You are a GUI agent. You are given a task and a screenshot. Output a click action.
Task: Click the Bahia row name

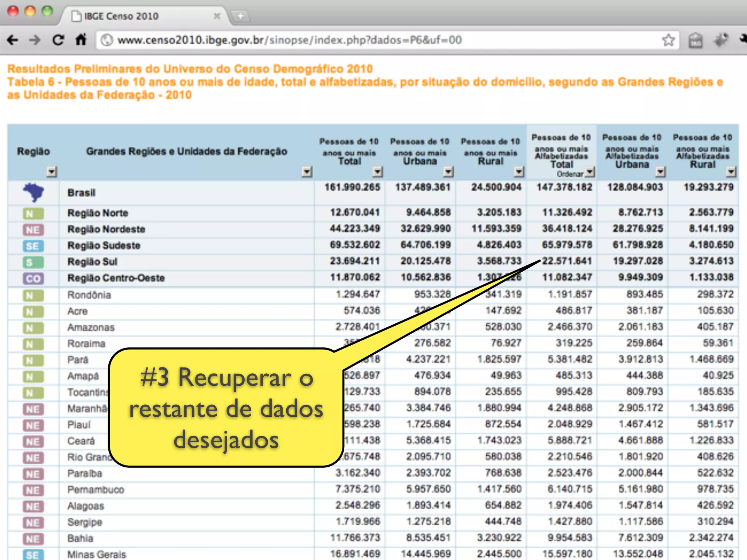[80, 539]
